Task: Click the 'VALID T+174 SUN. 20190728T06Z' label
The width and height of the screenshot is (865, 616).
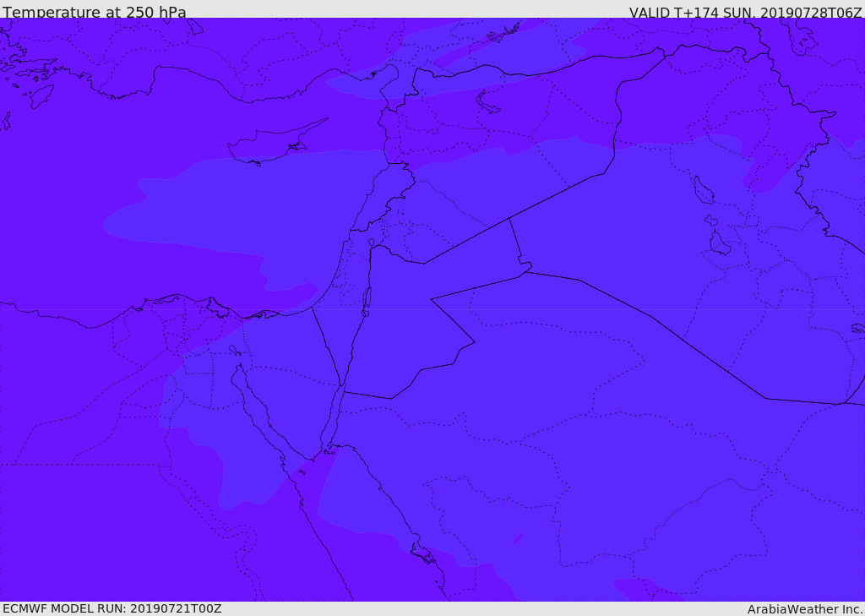Action: (745, 12)
